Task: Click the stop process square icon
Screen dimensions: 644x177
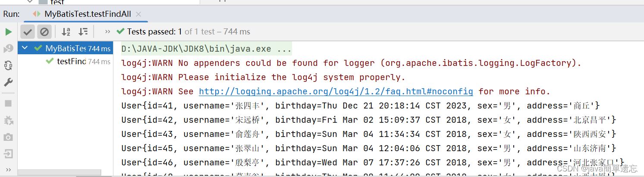Action: tap(8, 103)
